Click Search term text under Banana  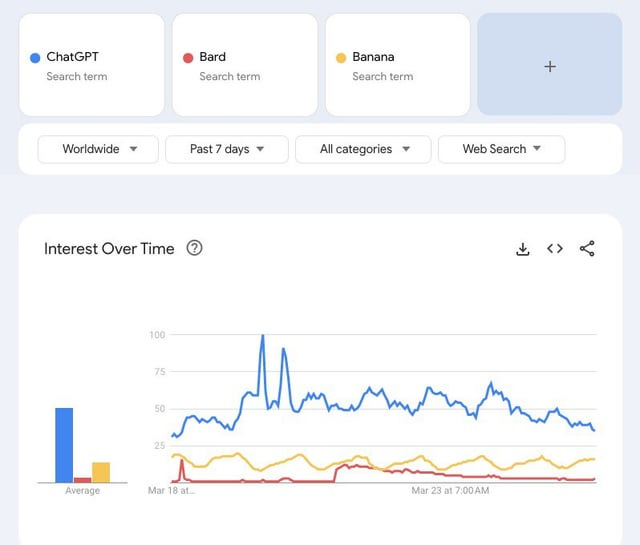coord(383,76)
